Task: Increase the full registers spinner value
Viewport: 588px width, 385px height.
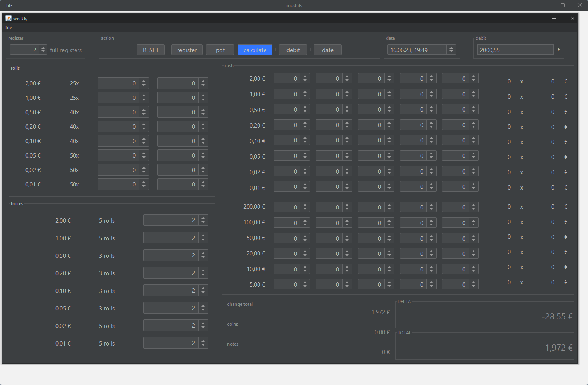Action: click(x=43, y=48)
